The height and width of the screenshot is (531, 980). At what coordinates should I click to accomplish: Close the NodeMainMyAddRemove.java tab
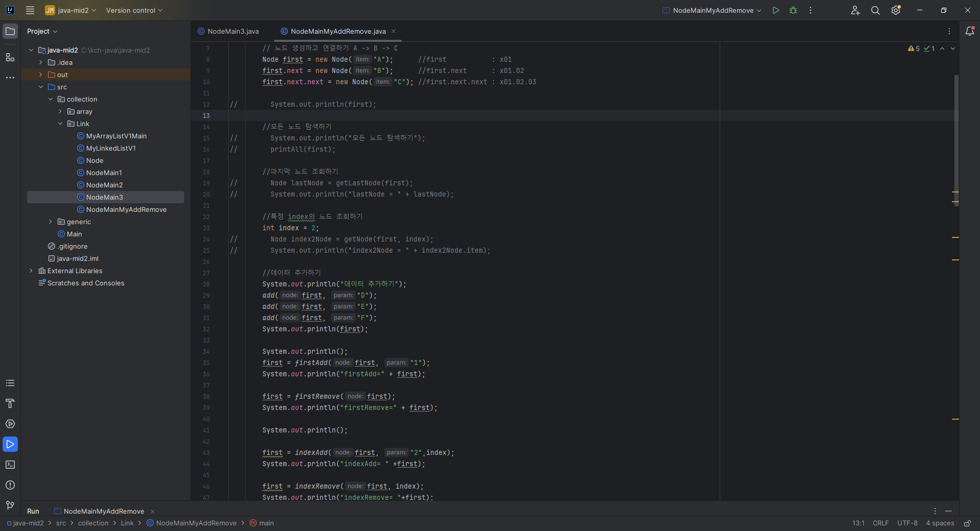[394, 31]
